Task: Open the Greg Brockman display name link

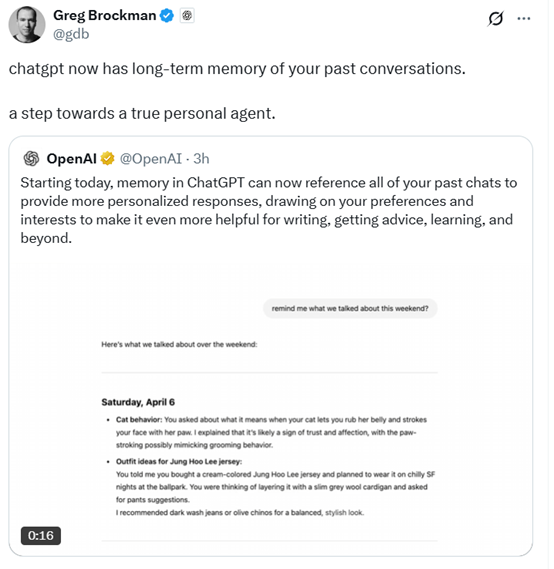Action: pos(104,16)
